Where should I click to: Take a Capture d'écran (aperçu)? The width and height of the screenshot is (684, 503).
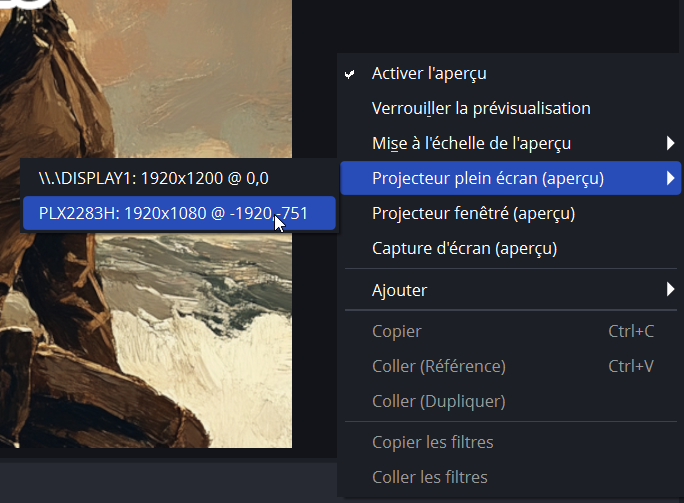(464, 248)
